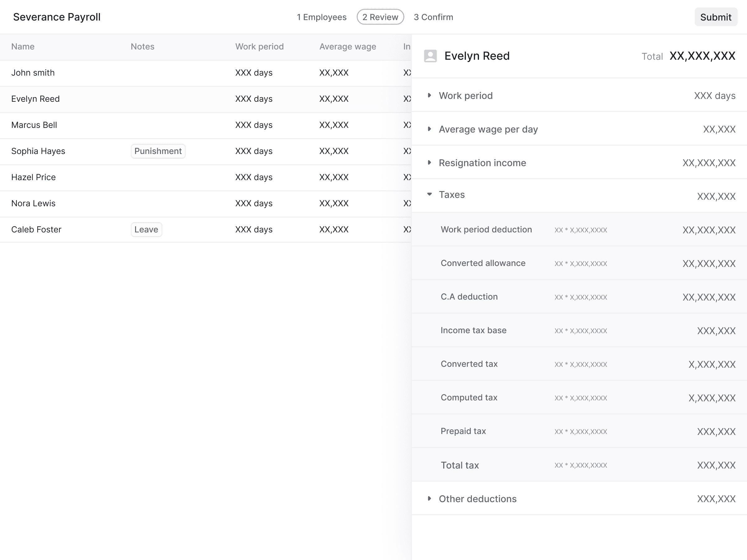Image resolution: width=747 pixels, height=560 pixels.
Task: Expand the Average wage per day arrow
Action: point(429,129)
